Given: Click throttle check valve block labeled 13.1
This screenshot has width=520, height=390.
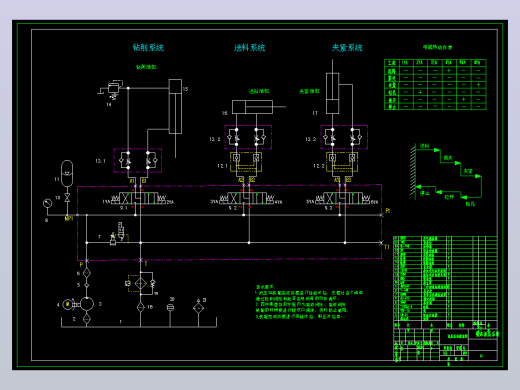Looking at the screenshot, I should coord(138,160).
